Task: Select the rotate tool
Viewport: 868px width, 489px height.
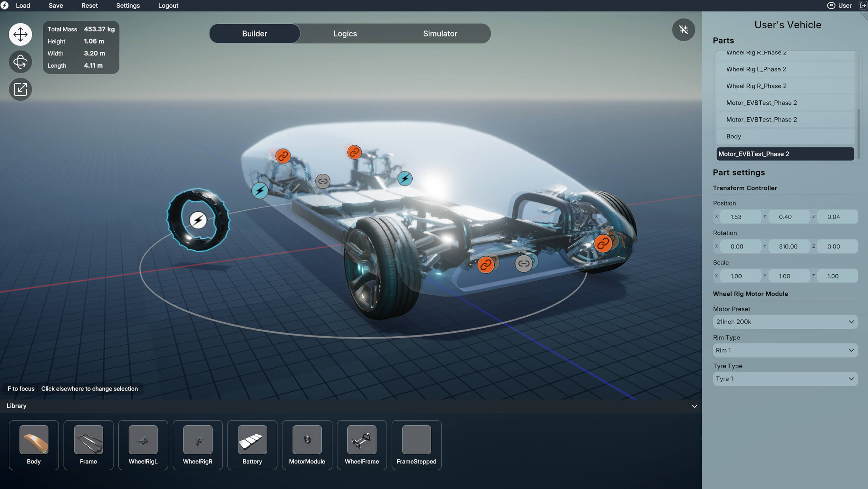Action: point(20,62)
